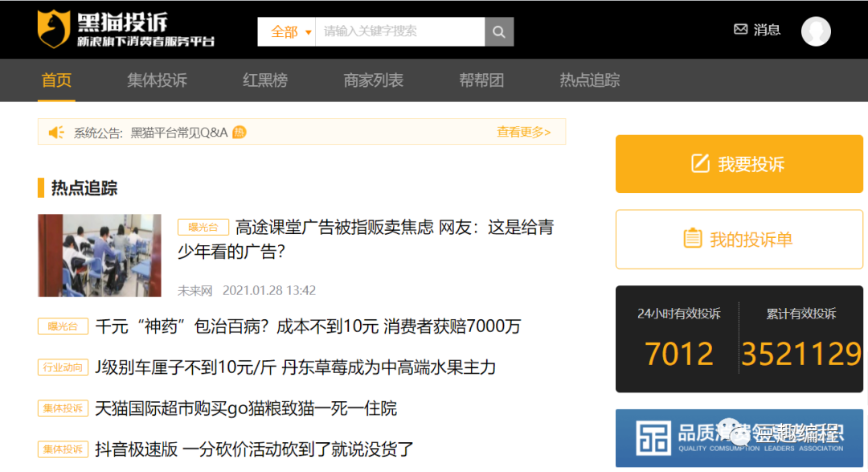The width and height of the screenshot is (868, 472).
Task: Open the 集体投诉 navigation tab
Action: [158, 80]
